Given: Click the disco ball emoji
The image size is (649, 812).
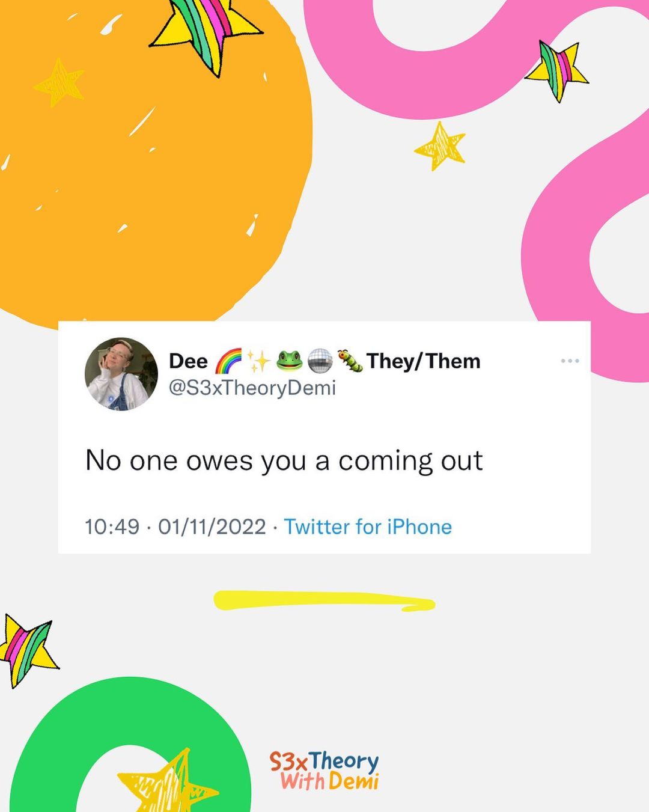Looking at the screenshot, I should coord(320,361).
